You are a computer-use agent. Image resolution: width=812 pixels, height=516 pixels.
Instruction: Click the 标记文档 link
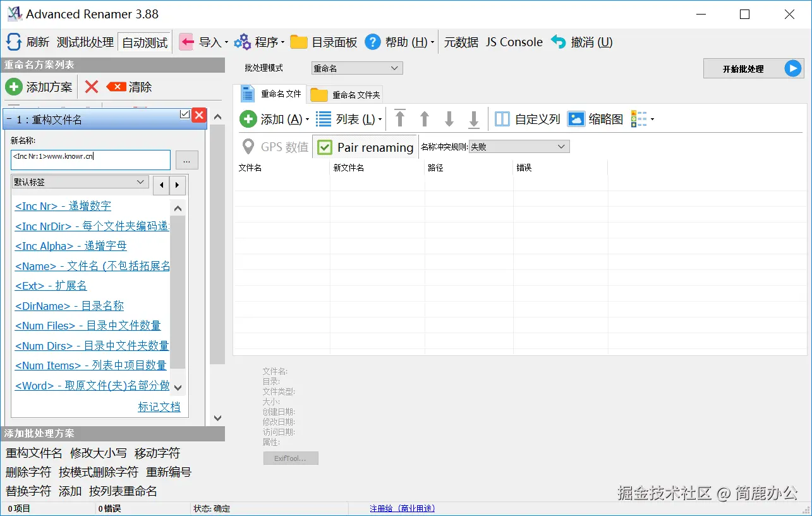pyautogui.click(x=159, y=407)
